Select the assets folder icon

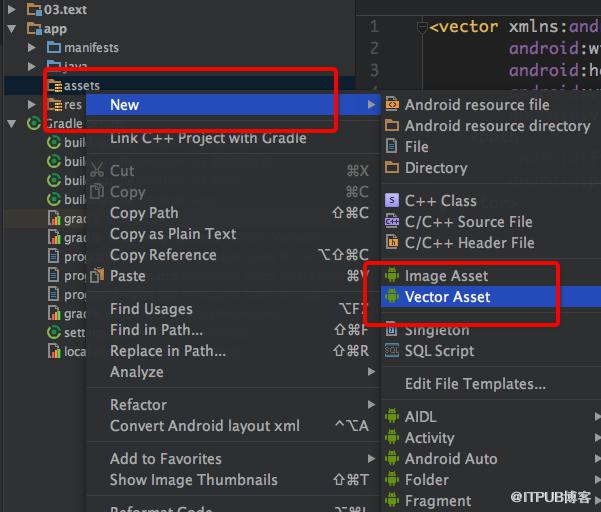[x=55, y=85]
